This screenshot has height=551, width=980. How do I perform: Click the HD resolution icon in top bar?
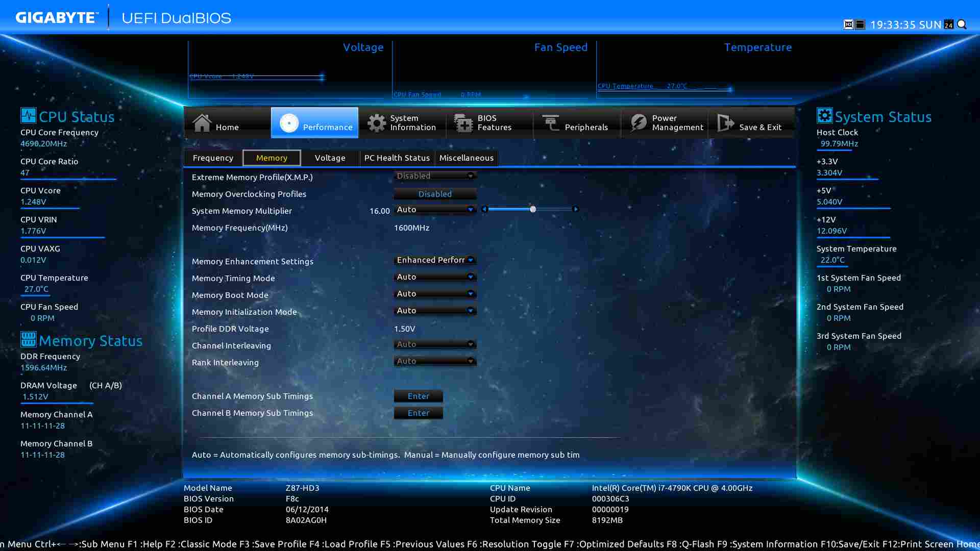point(848,24)
